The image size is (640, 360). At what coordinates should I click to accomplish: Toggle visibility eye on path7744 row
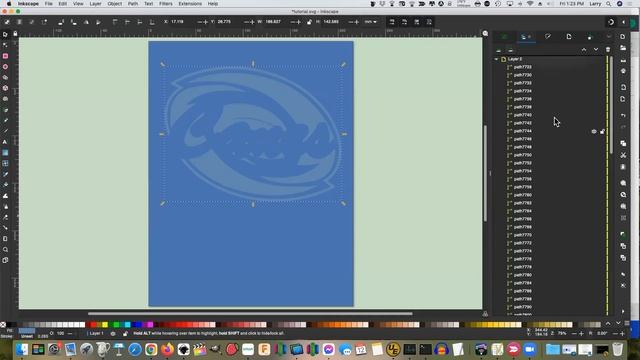[x=594, y=131]
